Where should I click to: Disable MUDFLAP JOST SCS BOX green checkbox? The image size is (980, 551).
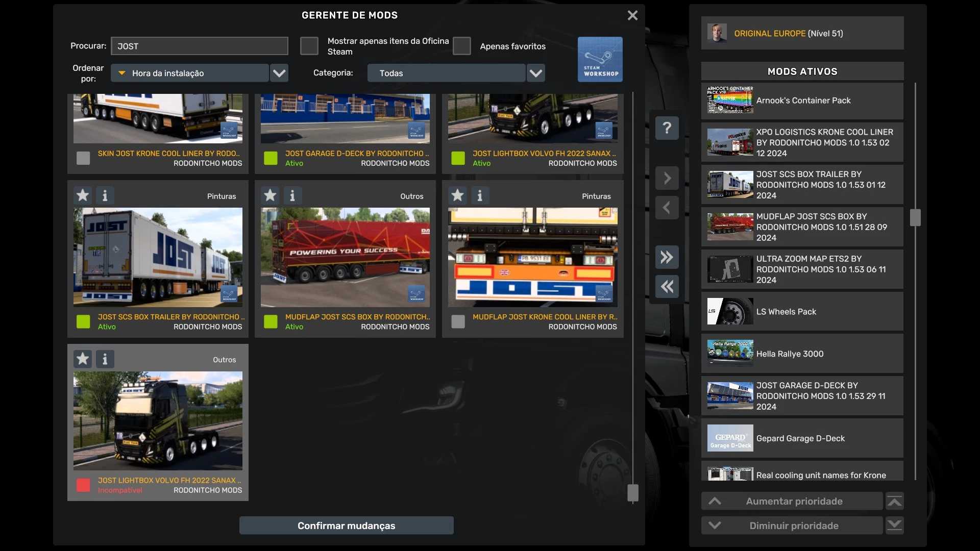coord(271,321)
